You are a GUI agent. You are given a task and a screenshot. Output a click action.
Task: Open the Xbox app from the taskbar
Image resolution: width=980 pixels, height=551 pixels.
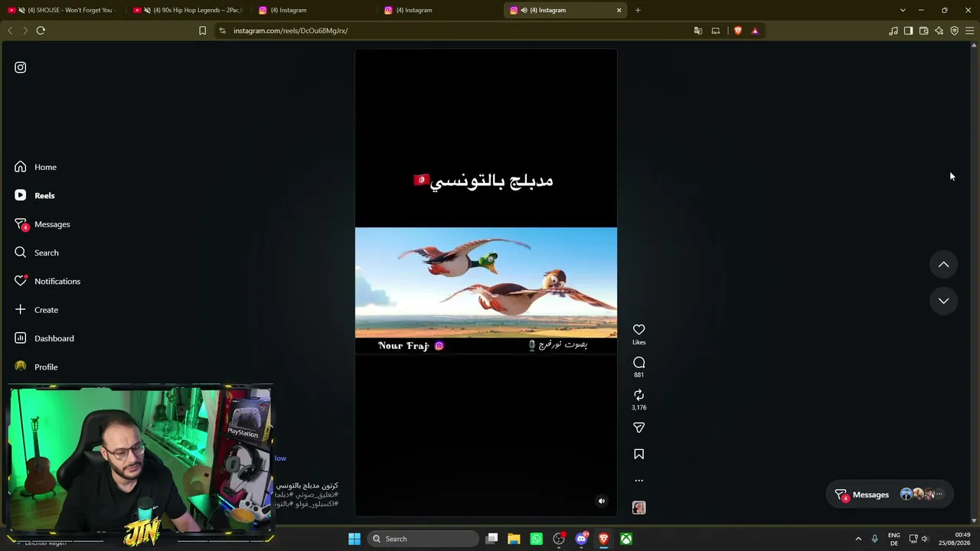point(626,539)
